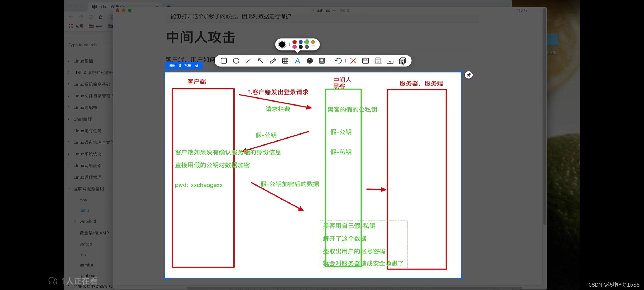Screen dimensions: 644x290
Task: Open the vsftpd sidebar link
Action: pos(86,244)
